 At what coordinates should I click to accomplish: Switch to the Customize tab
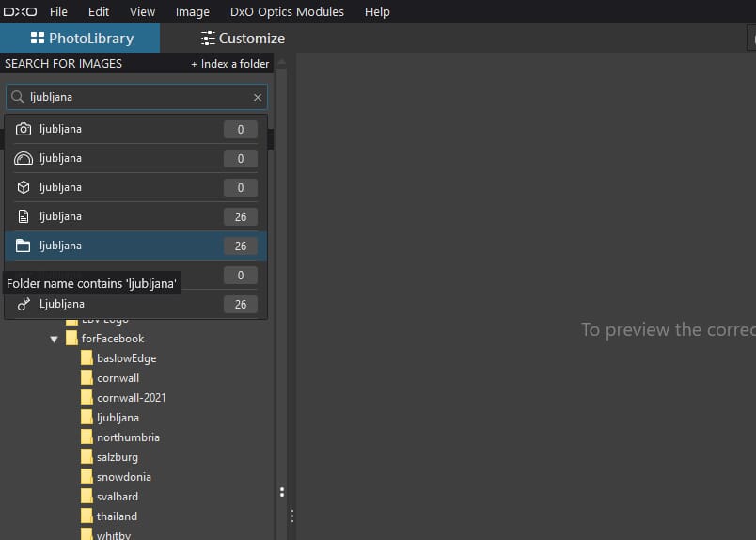point(243,39)
